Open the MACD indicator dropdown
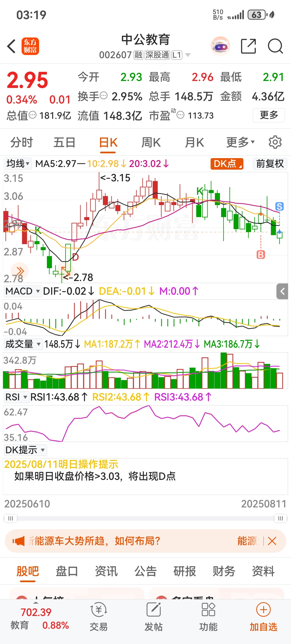 (23, 291)
